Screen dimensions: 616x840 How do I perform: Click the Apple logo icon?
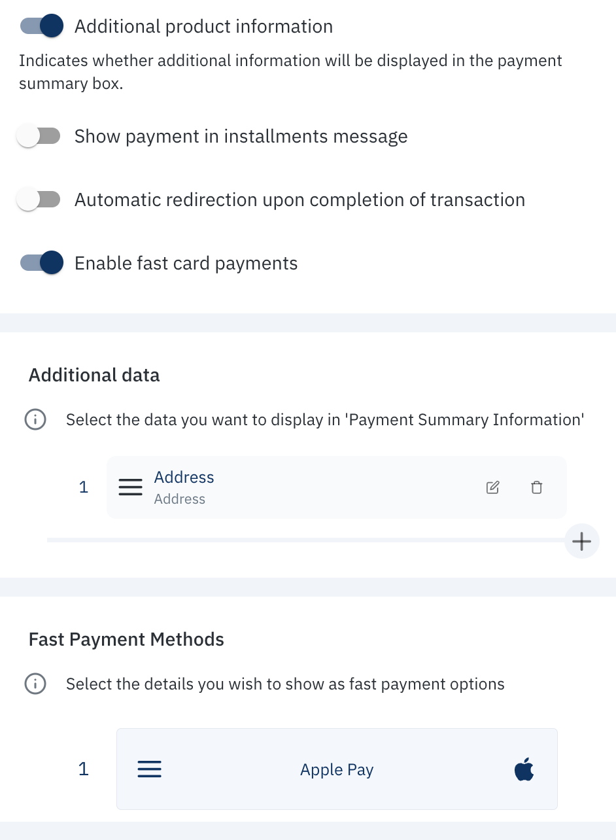pyautogui.click(x=524, y=769)
